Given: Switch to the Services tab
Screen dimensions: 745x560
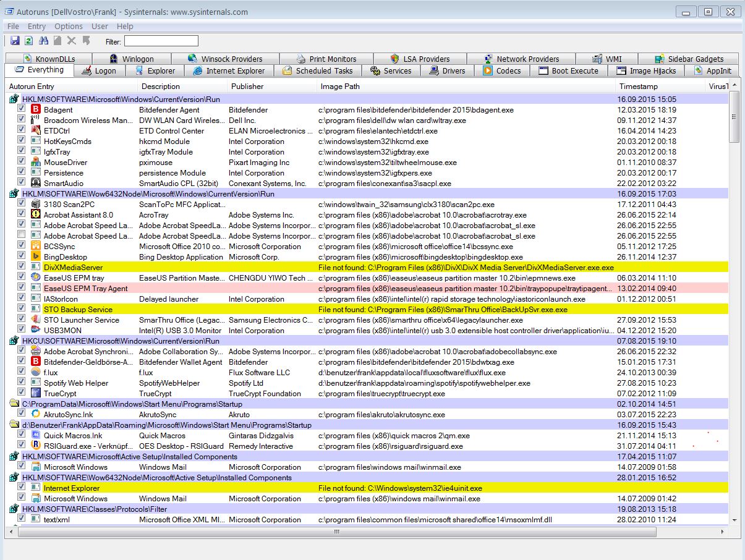Looking at the screenshot, I should click(x=391, y=71).
